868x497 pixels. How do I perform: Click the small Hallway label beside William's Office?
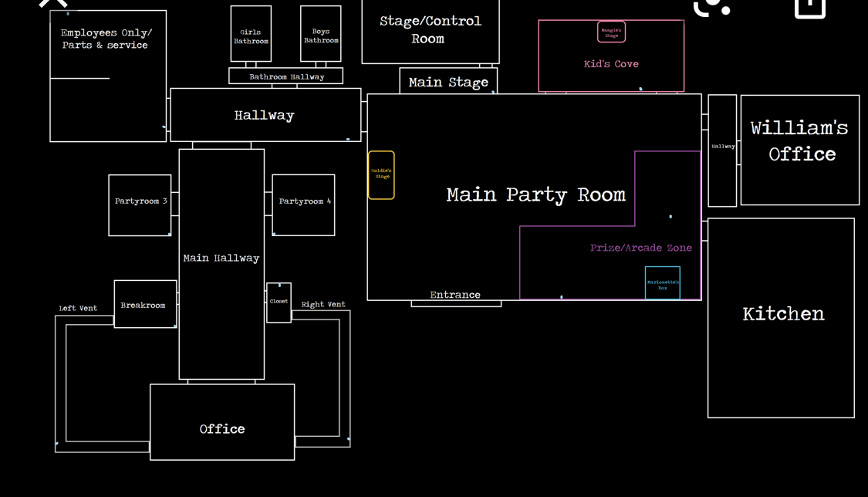coord(723,146)
